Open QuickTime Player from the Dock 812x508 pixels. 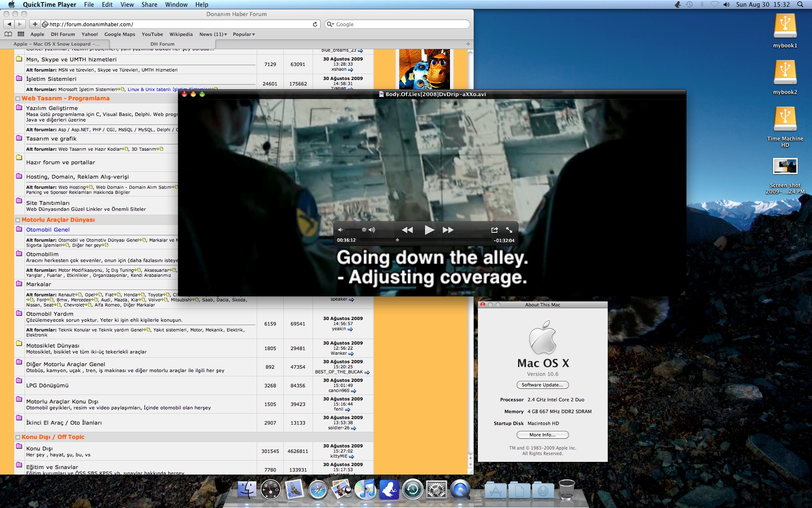460,490
